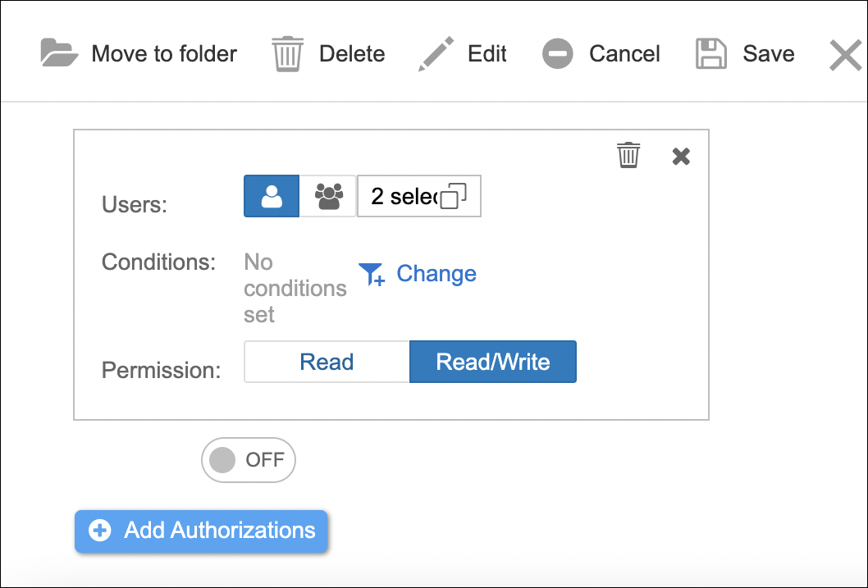
Task: Click the filter icon beside Change
Action: [372, 274]
